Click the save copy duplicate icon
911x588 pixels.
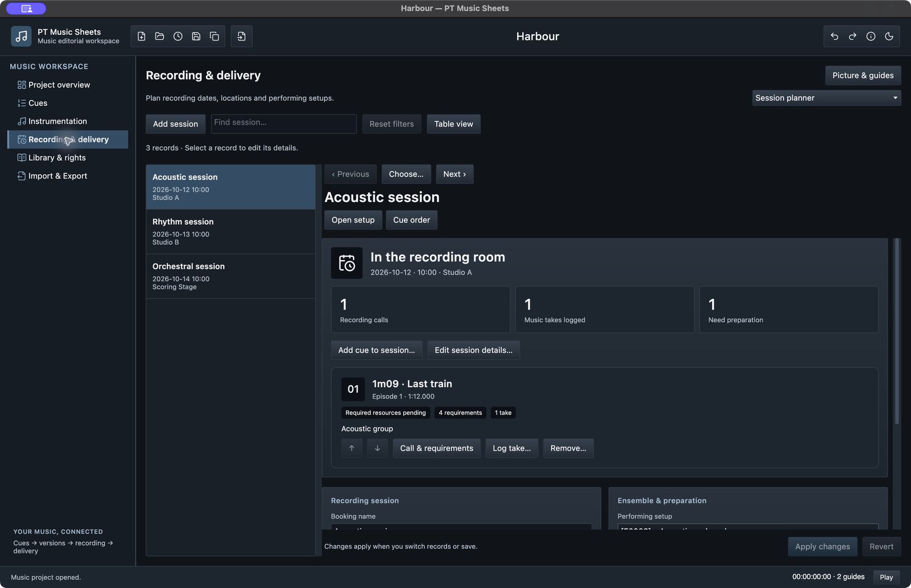point(215,36)
